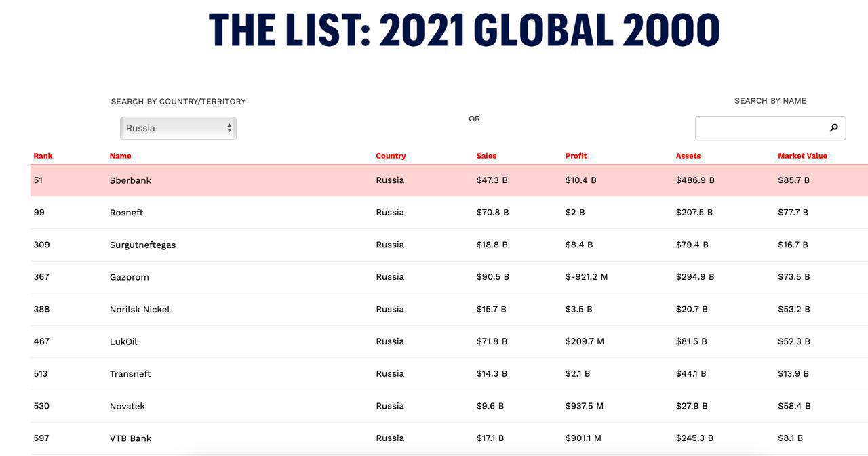Image resolution: width=868 pixels, height=456 pixels.
Task: Click Rosneft assets value $207.5 B
Action: click(x=694, y=213)
